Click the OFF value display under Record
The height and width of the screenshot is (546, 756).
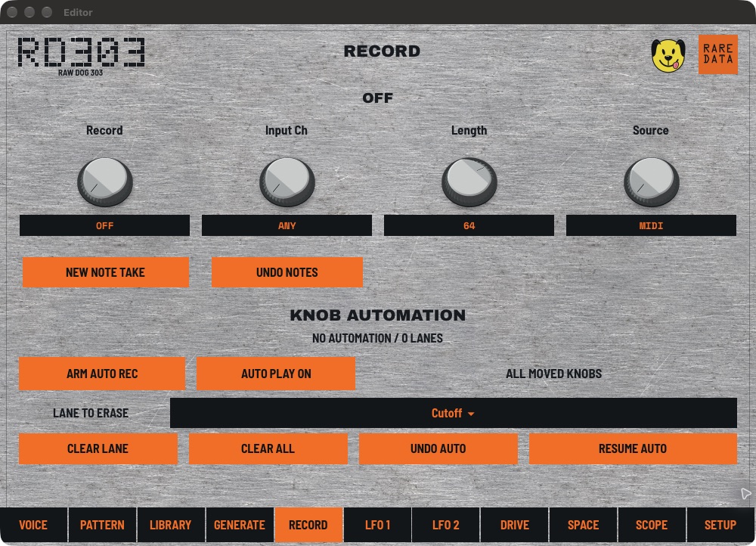pyautogui.click(x=104, y=225)
